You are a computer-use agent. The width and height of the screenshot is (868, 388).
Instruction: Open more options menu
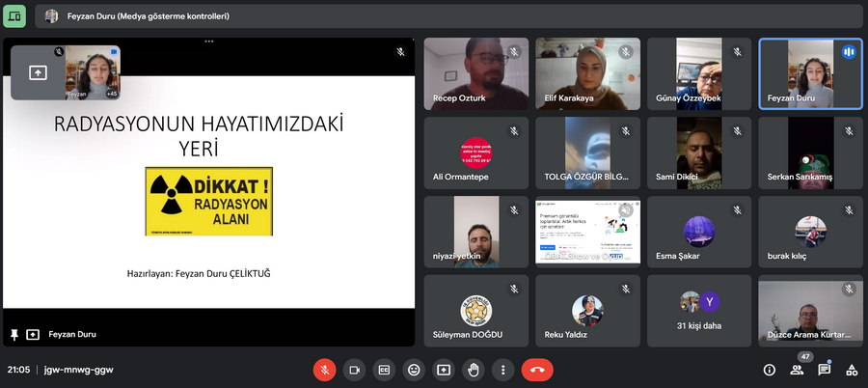tap(502, 370)
